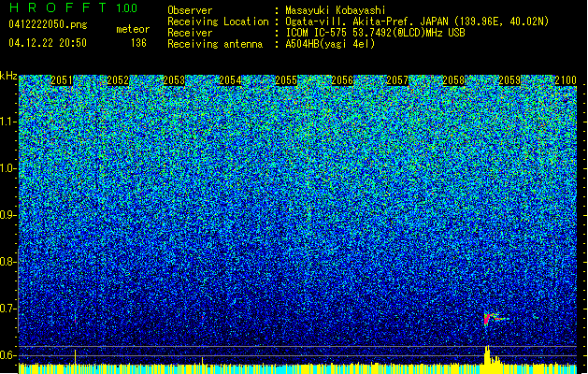
Task: Click the Receiving antenna field label
Action: pyautogui.click(x=215, y=44)
